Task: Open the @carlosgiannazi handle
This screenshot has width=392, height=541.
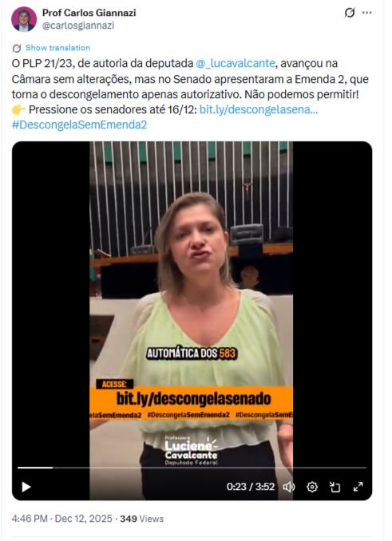Action: 78,26
